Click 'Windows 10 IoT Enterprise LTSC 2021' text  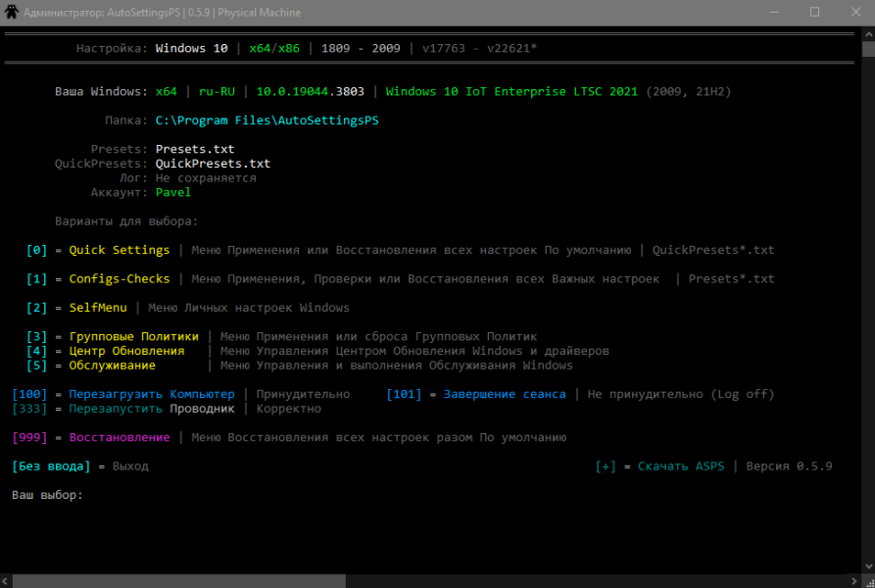click(511, 91)
